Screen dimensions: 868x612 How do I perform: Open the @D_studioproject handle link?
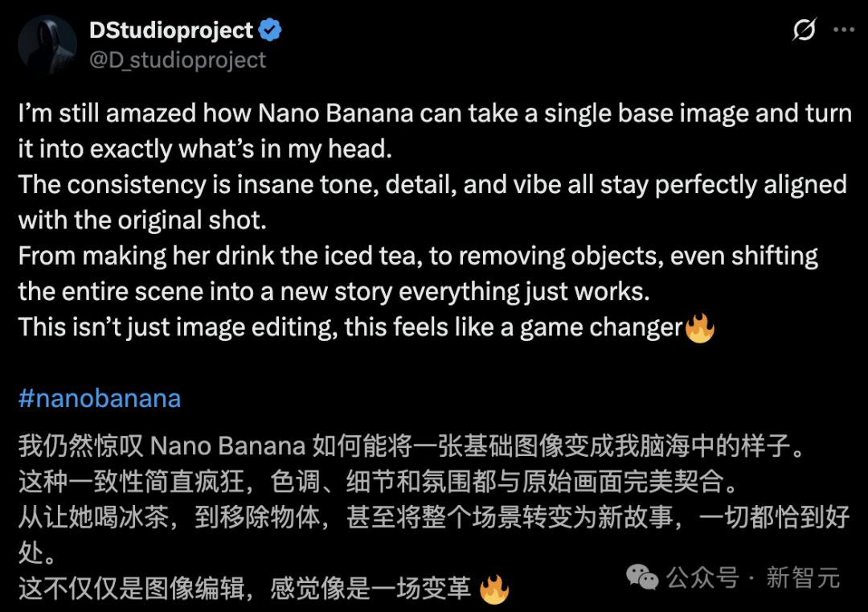(177, 60)
